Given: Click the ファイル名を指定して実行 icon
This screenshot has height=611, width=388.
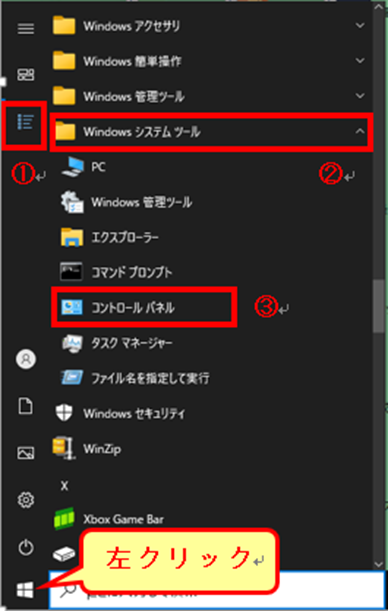Looking at the screenshot, I should (x=72, y=377).
